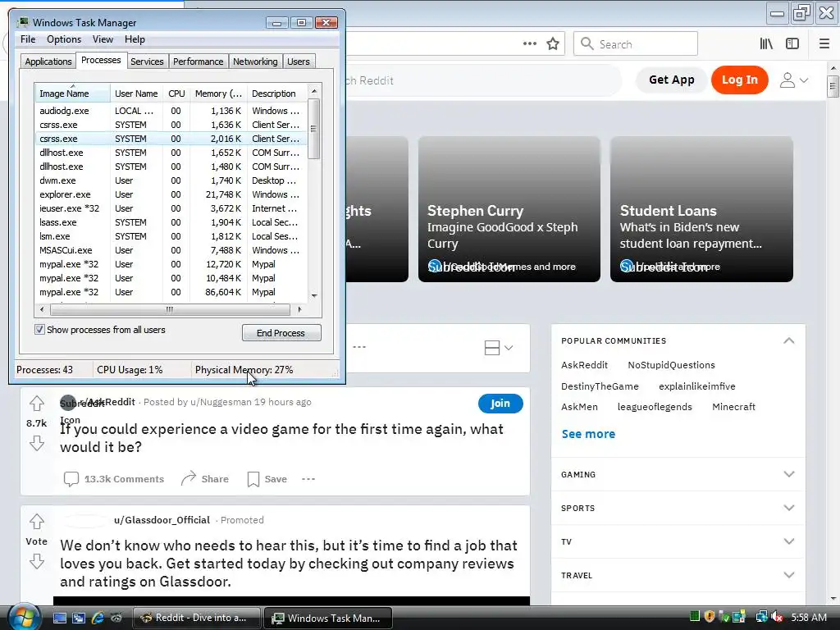
Task: Open the Student Loans trending card
Action: tap(701, 209)
